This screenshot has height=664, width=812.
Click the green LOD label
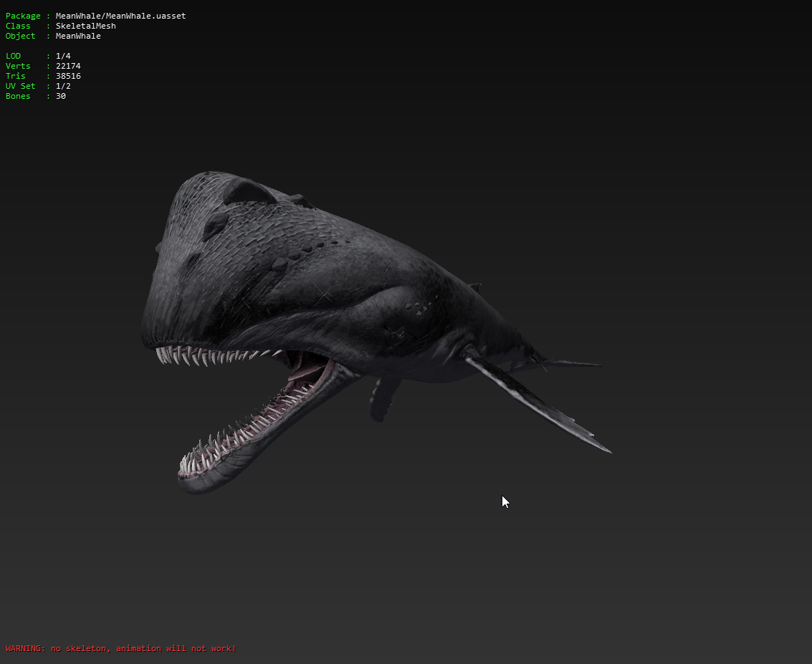tap(13, 56)
